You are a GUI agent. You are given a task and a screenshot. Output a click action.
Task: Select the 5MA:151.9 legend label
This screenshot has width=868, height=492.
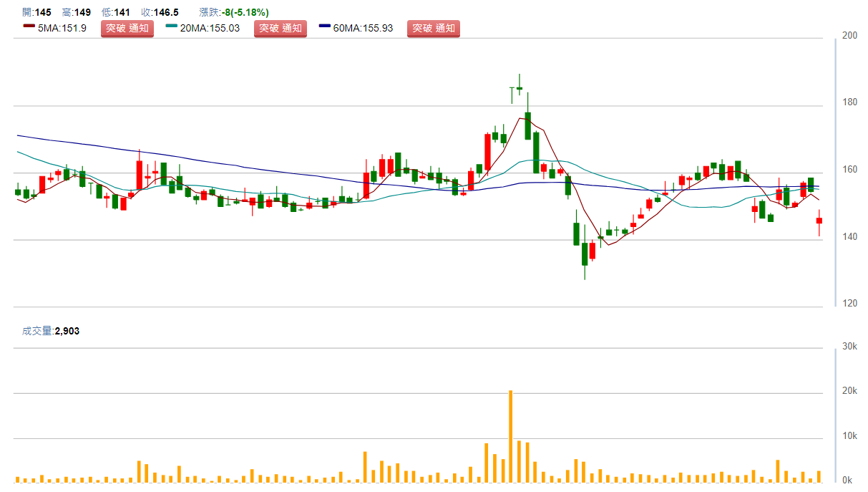pos(62,29)
